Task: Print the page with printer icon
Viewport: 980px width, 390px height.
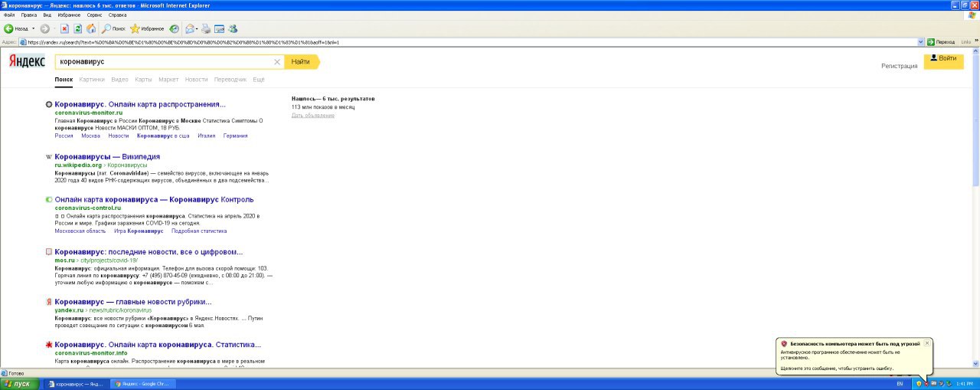Action: point(206,28)
